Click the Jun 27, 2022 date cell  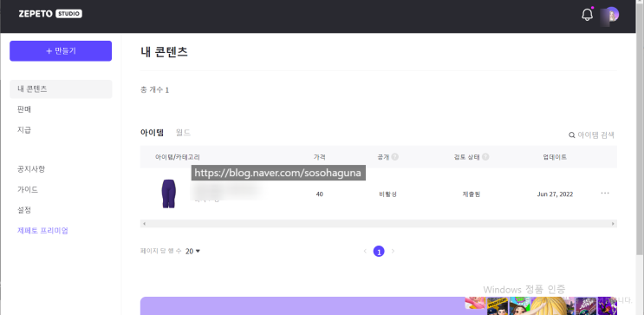[555, 194]
